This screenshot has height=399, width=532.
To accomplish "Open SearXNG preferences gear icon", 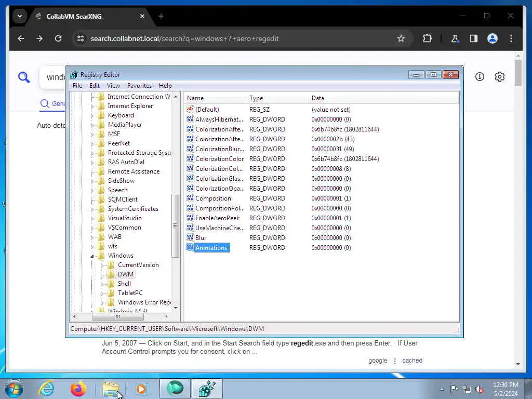I will pyautogui.click(x=499, y=77).
